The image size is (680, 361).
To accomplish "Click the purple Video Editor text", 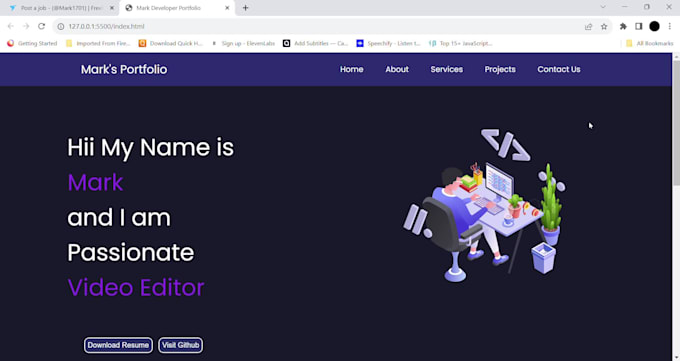I will tap(136, 288).
